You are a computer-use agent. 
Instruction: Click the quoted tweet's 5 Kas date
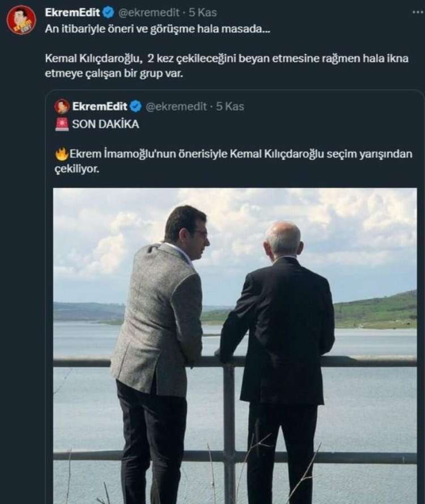230,107
